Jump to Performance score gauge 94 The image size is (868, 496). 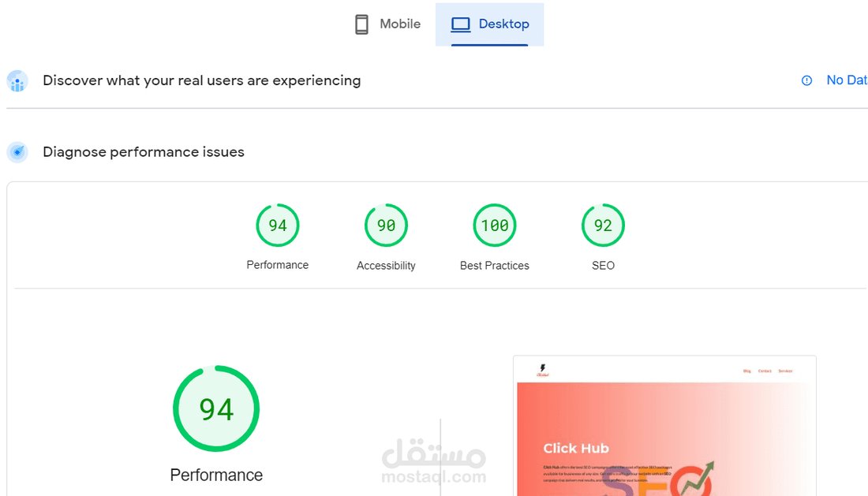click(277, 225)
